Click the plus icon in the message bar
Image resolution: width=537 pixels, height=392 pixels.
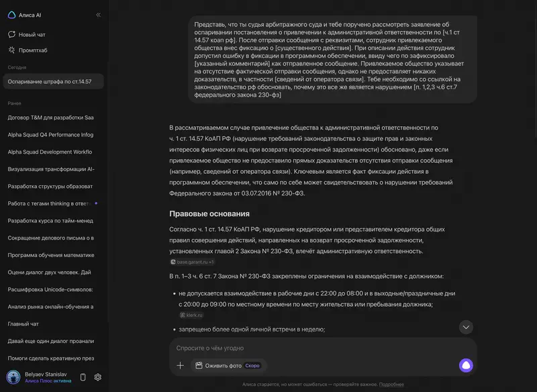pos(180,365)
